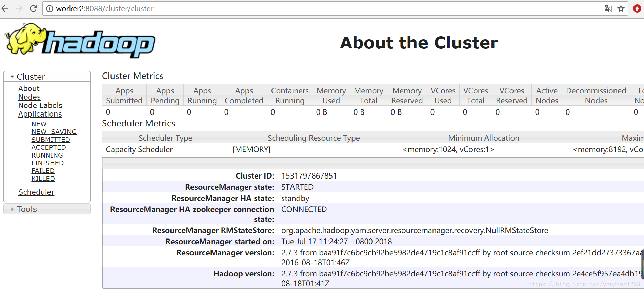Click the VCores Used column header
This screenshot has height=291, width=644.
click(x=443, y=96)
